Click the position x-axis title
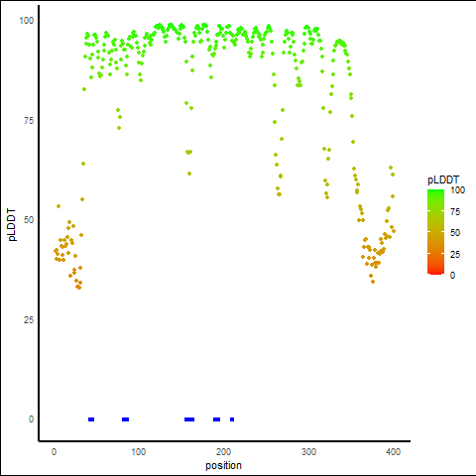 tap(223, 465)
